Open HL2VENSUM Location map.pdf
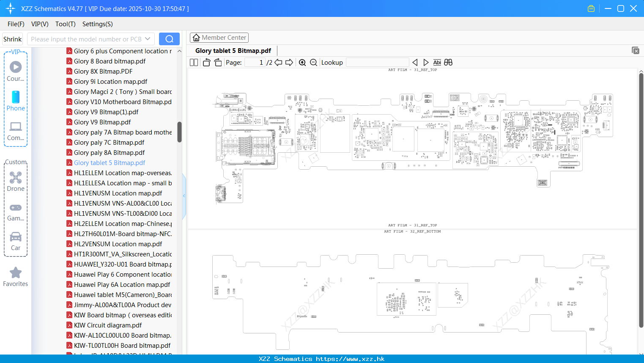The width and height of the screenshot is (644, 363). pyautogui.click(x=118, y=244)
